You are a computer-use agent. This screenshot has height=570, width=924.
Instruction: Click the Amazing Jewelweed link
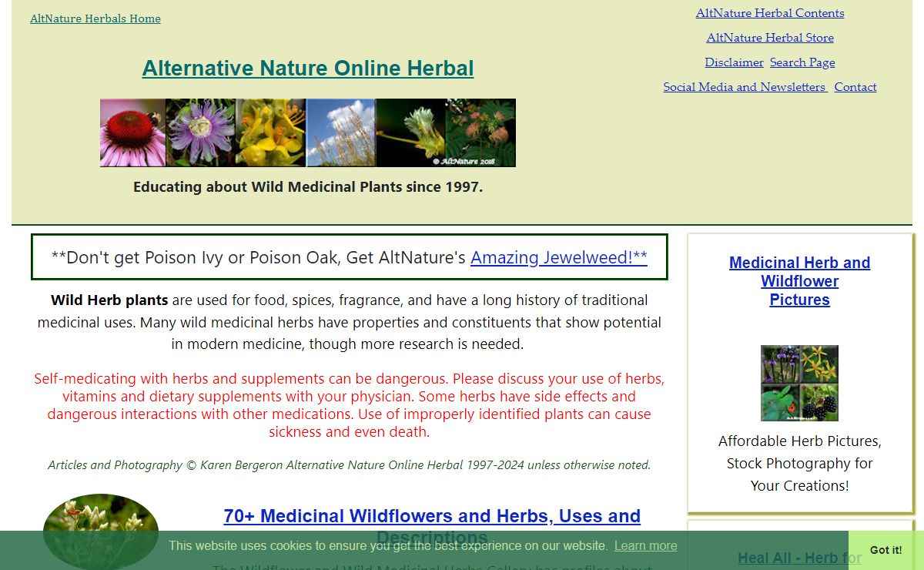point(559,257)
